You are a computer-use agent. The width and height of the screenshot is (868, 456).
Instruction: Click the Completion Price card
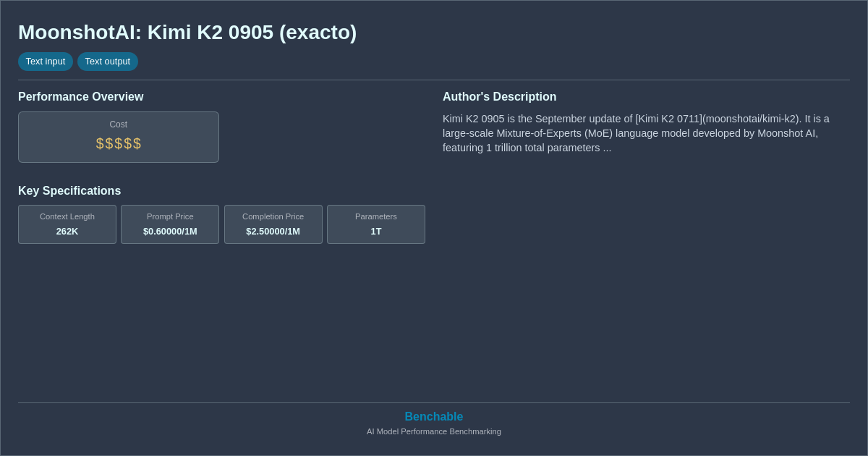[x=273, y=224]
